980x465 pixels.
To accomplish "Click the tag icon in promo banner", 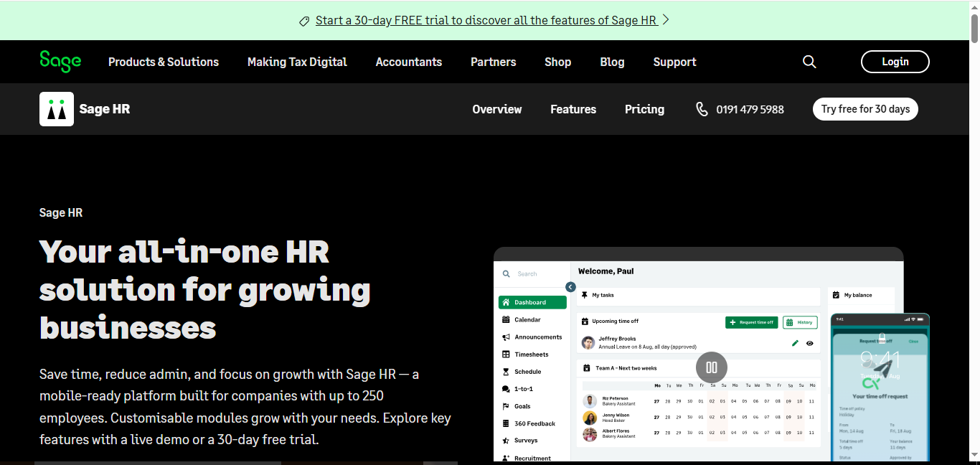I will pyautogui.click(x=304, y=21).
